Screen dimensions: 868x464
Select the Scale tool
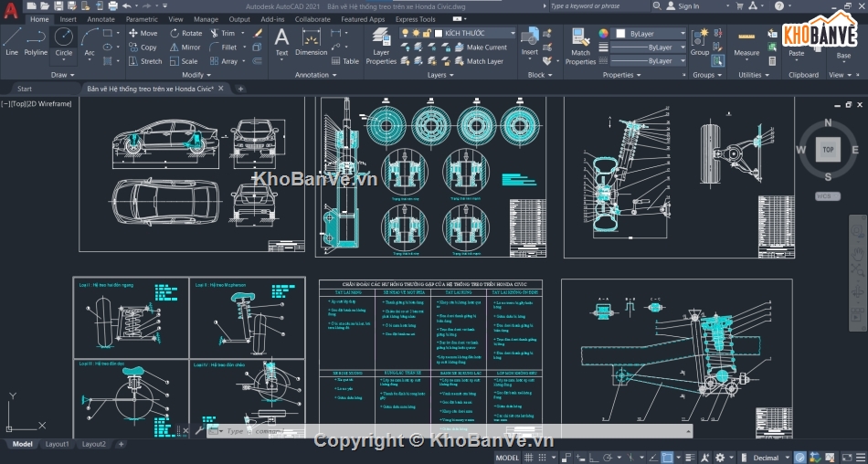[x=184, y=61]
